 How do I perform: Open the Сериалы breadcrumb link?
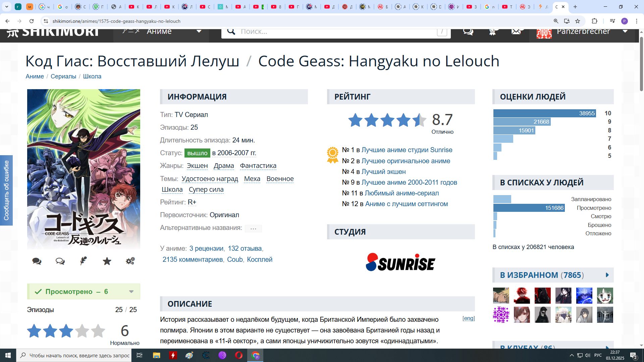tap(63, 76)
